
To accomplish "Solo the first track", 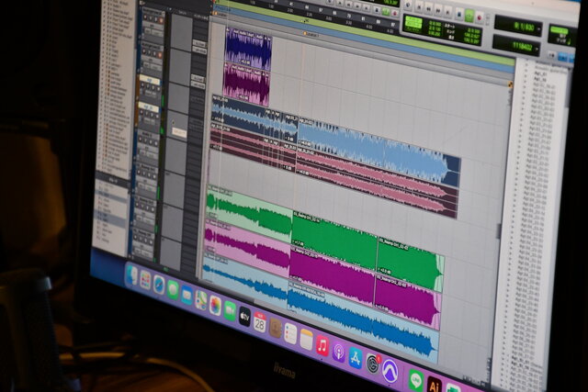I will point(155,18).
